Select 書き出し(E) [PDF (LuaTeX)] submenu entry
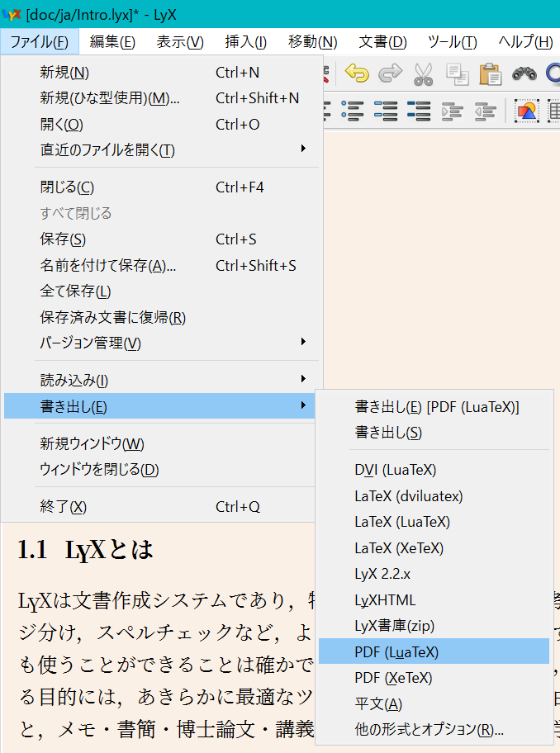560x753 pixels. point(434,407)
